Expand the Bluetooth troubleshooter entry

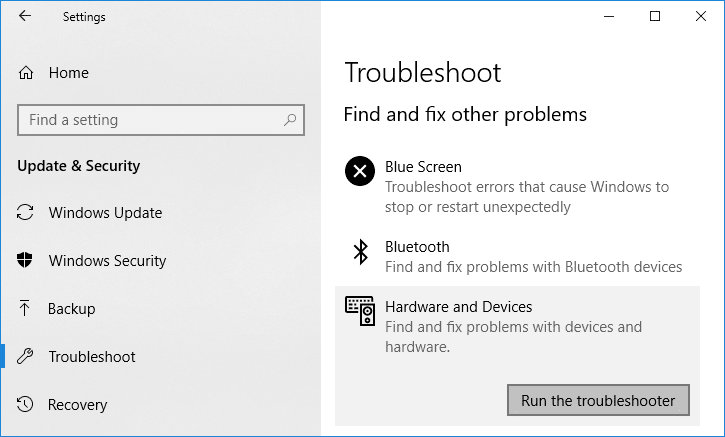[532, 257]
